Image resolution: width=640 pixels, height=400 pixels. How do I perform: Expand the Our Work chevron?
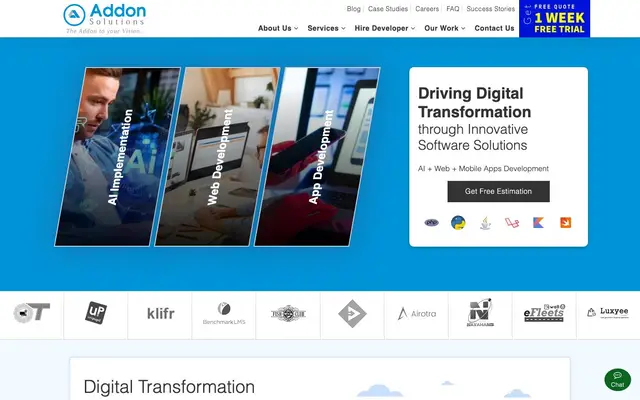pyautogui.click(x=463, y=28)
